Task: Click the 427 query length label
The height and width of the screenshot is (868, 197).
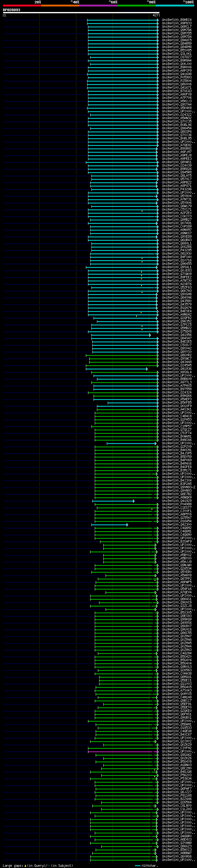Action: click(x=155, y=15)
